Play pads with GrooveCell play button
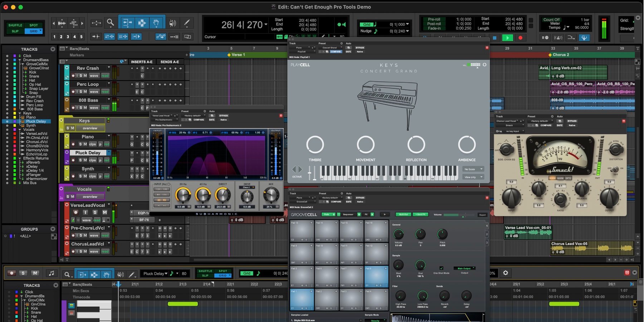The width and height of the screenshot is (644, 322). coord(384,215)
